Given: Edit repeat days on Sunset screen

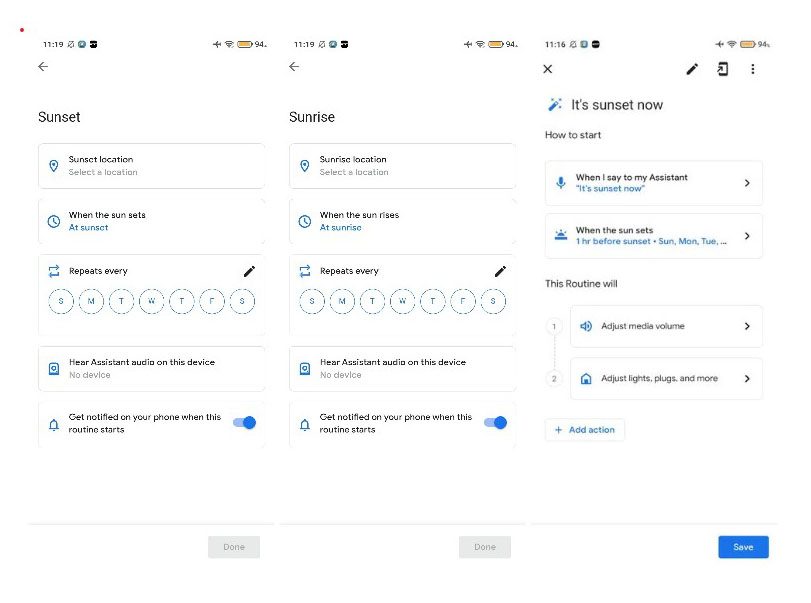Looking at the screenshot, I should coord(249,271).
